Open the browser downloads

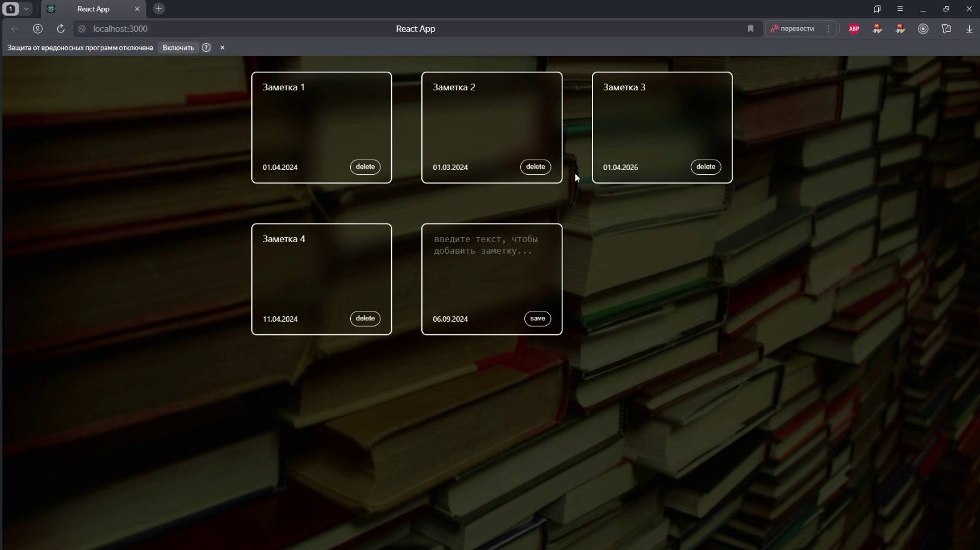(969, 29)
